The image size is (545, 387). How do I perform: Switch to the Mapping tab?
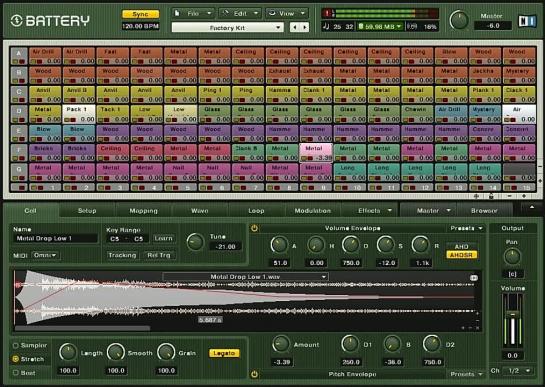point(144,211)
